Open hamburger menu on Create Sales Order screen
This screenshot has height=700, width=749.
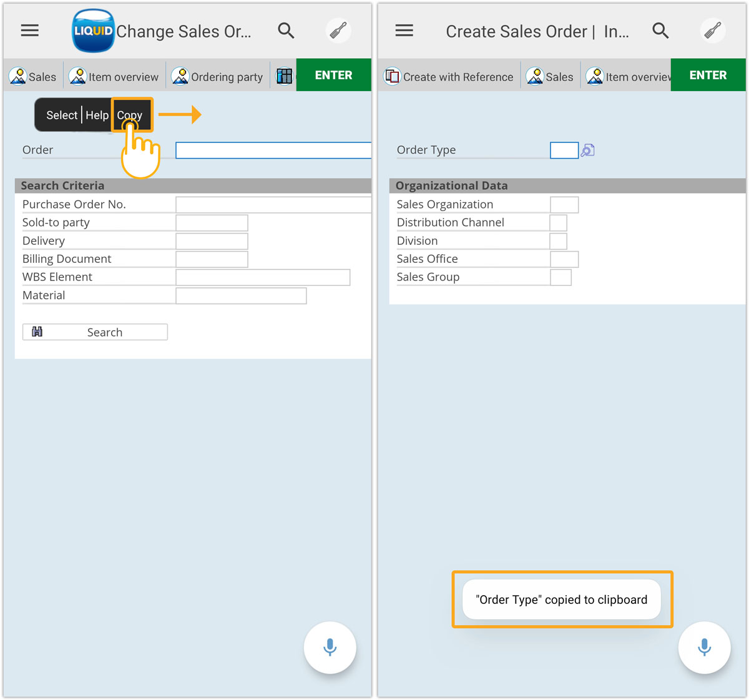tap(404, 31)
